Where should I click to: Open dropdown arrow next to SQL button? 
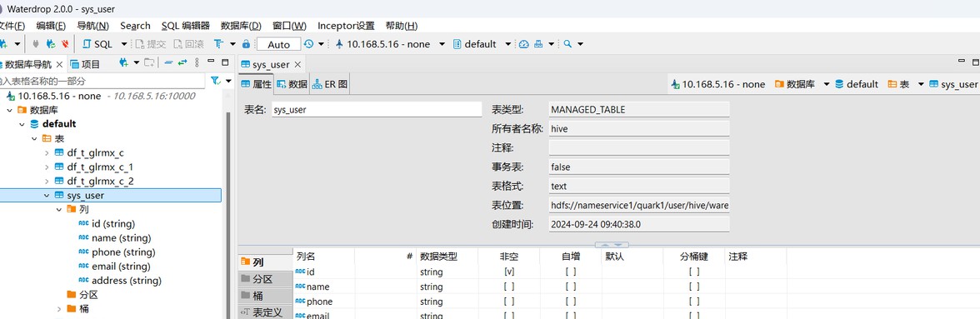123,44
